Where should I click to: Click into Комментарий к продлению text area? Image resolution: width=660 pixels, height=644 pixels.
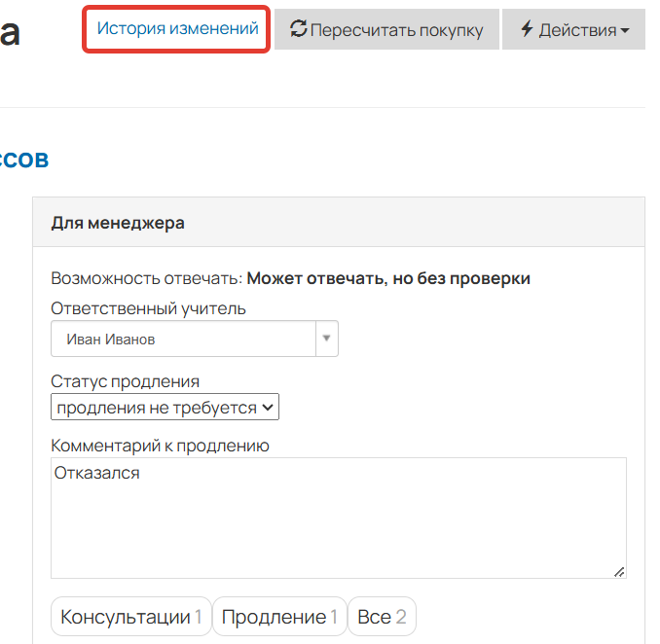pyautogui.click(x=339, y=518)
